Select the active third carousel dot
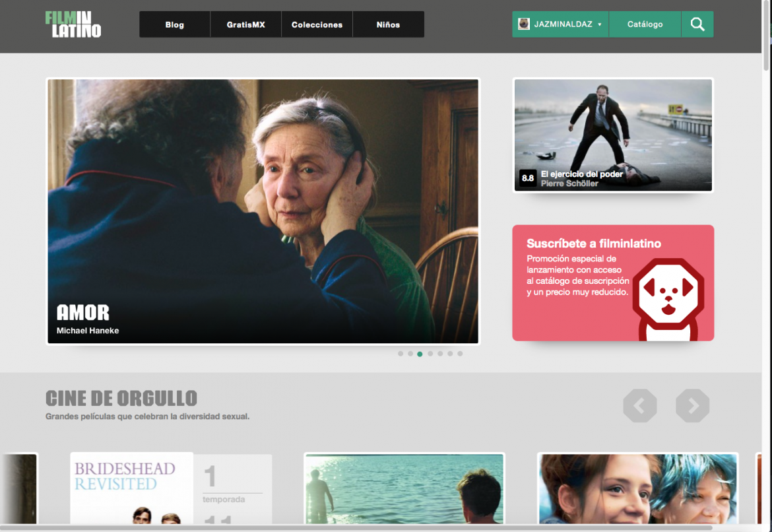The image size is (772, 532). [x=420, y=354]
